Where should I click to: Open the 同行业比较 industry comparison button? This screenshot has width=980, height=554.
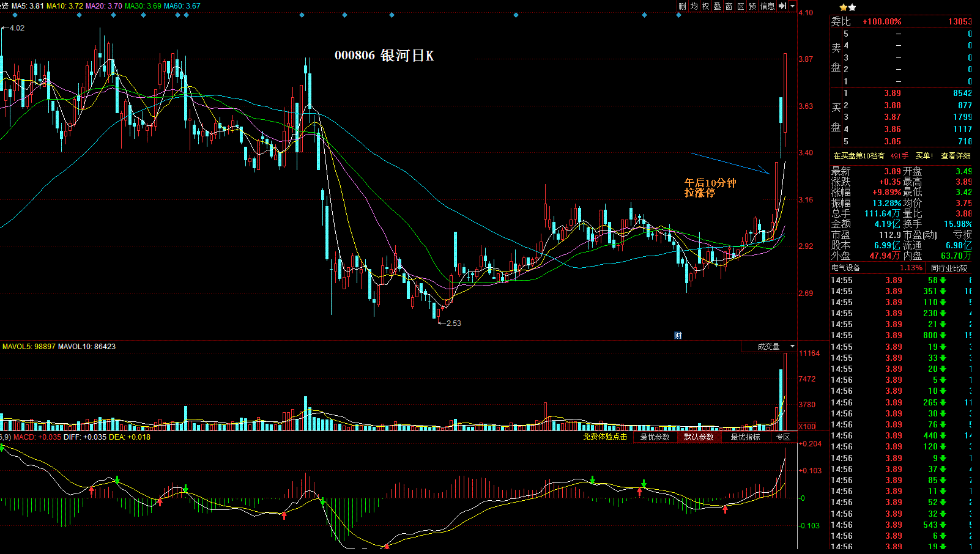click(949, 268)
